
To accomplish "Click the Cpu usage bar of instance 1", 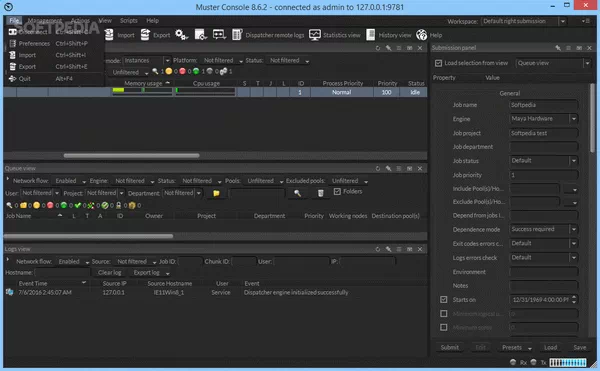I will click(205, 92).
